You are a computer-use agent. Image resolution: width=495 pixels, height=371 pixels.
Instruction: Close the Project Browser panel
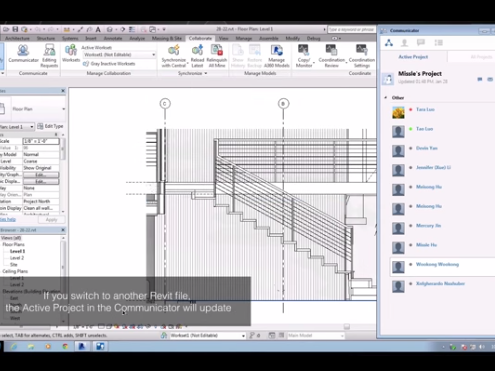pyautogui.click(x=63, y=230)
